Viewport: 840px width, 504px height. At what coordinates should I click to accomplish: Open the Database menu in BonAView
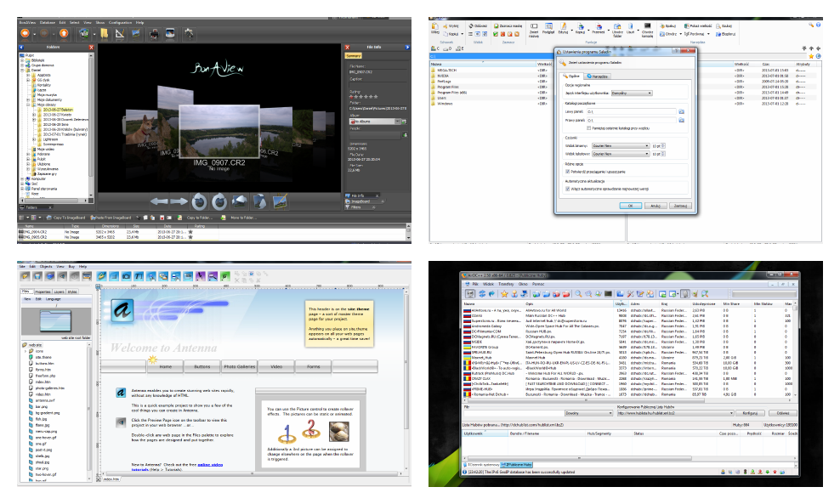(x=47, y=22)
